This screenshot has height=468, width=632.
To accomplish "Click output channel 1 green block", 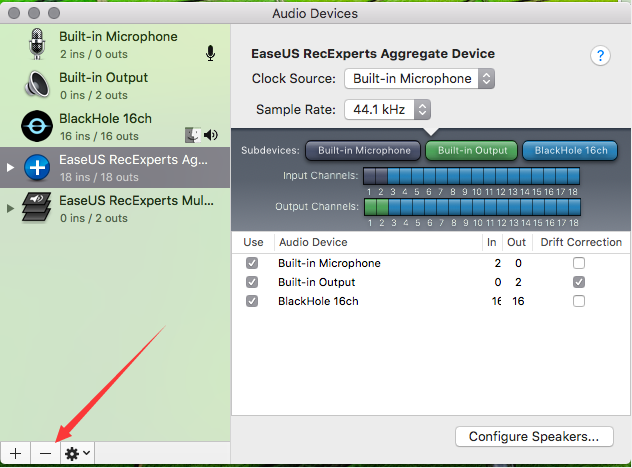I will 370,207.
